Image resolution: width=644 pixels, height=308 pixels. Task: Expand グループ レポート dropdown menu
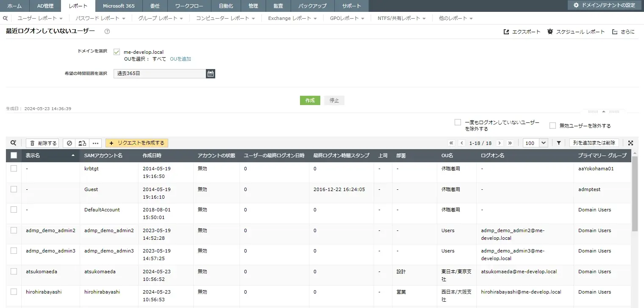pos(161,18)
